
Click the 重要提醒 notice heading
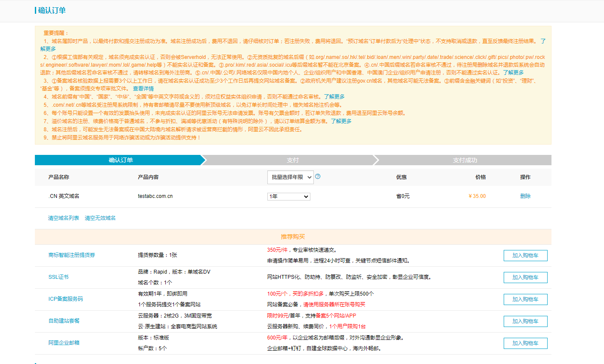(x=56, y=33)
